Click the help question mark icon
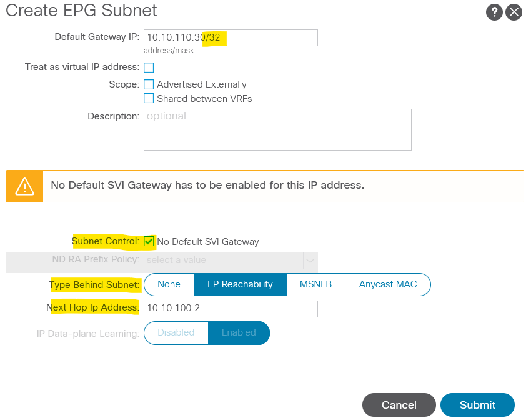 494,12
